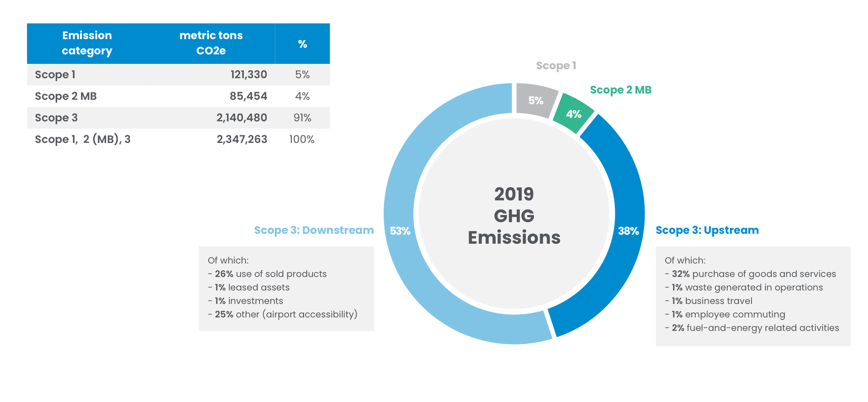Select the total value 2,347,263

click(x=242, y=139)
